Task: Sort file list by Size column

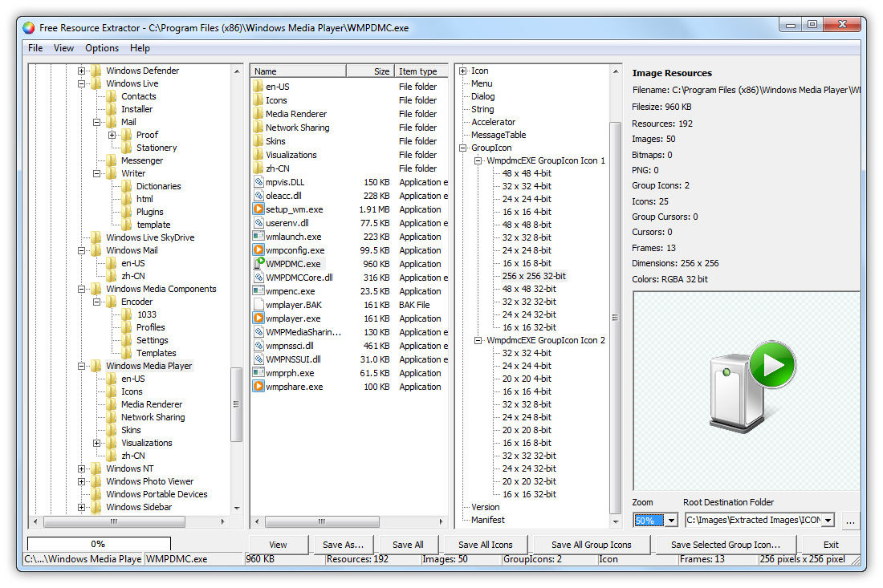Action: [x=370, y=71]
